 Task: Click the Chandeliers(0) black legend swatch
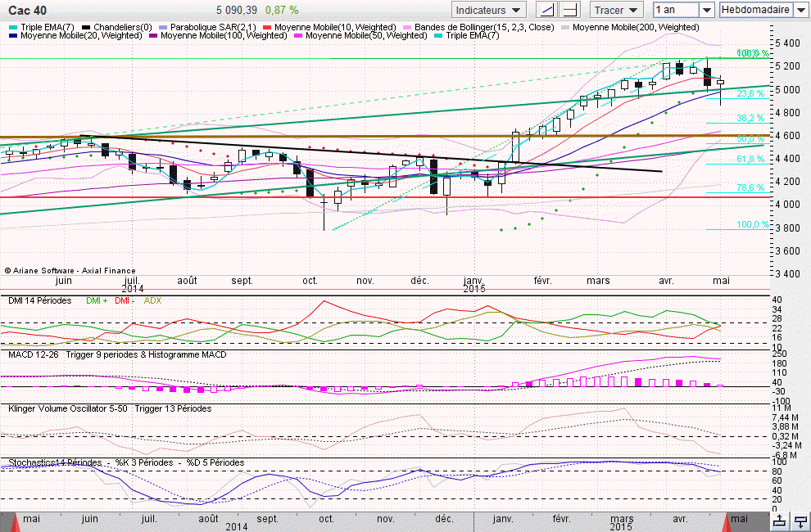tap(86, 27)
